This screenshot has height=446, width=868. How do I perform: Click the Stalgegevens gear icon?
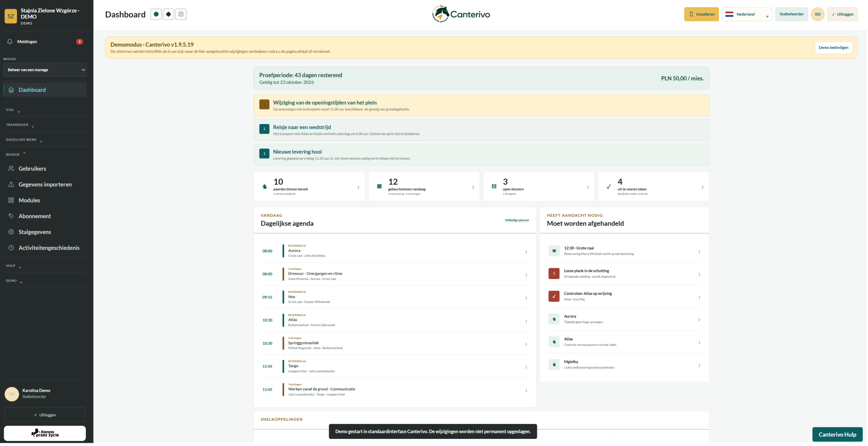[x=11, y=232]
